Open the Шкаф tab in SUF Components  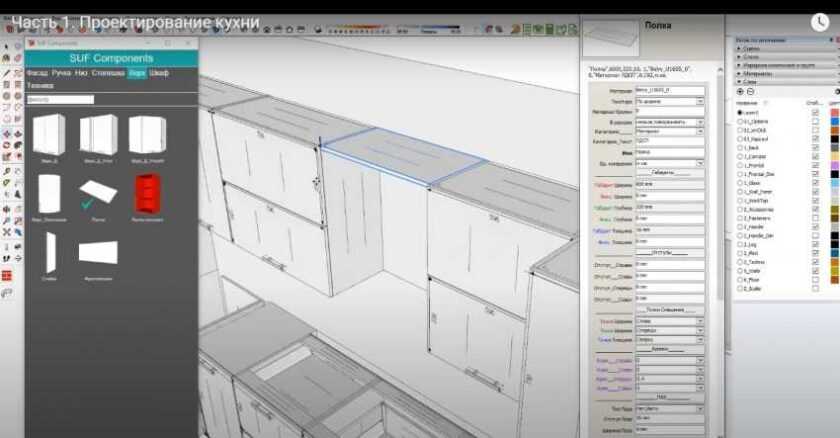pos(159,73)
